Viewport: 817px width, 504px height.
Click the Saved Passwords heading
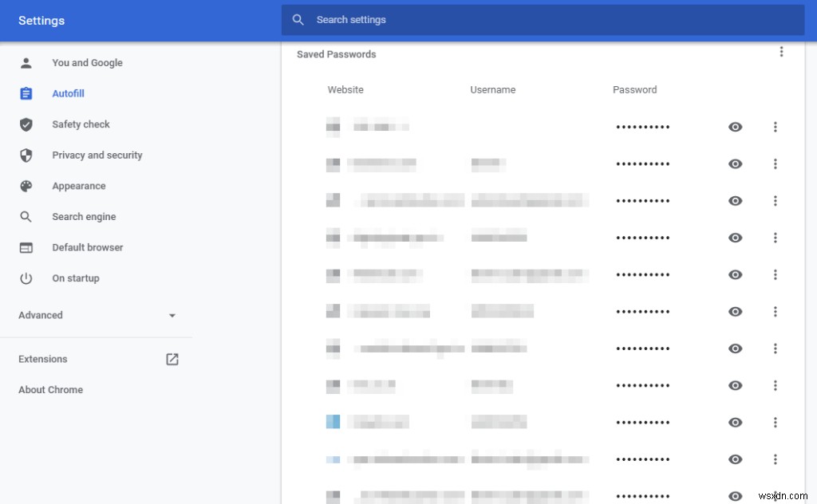(337, 55)
